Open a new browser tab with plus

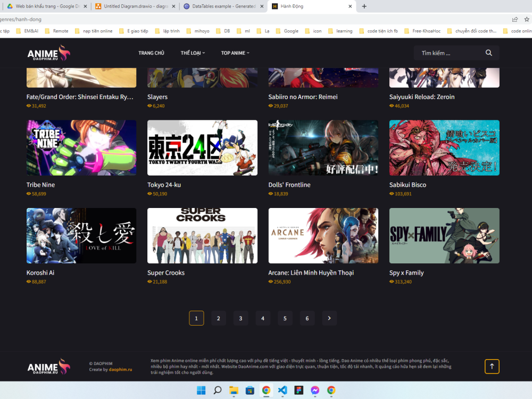coord(364,6)
